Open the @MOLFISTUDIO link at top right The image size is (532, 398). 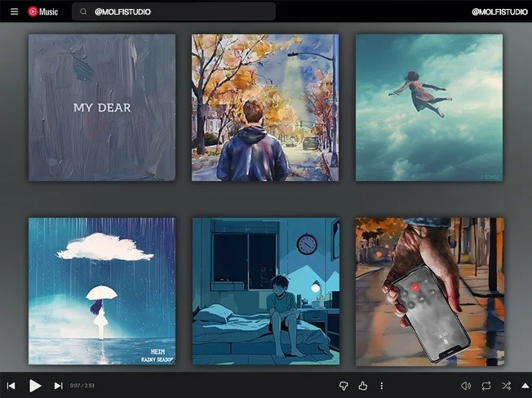click(498, 12)
